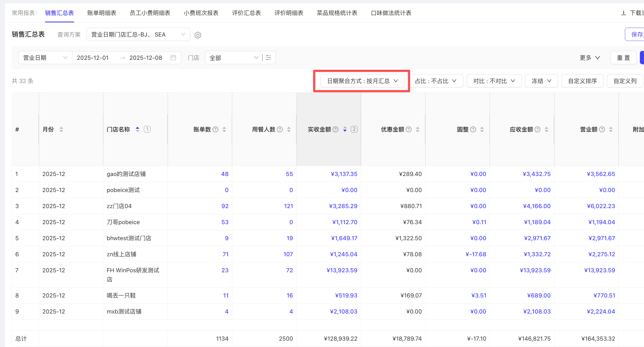Open the 查询方案 scheme dropdown

coord(138,35)
